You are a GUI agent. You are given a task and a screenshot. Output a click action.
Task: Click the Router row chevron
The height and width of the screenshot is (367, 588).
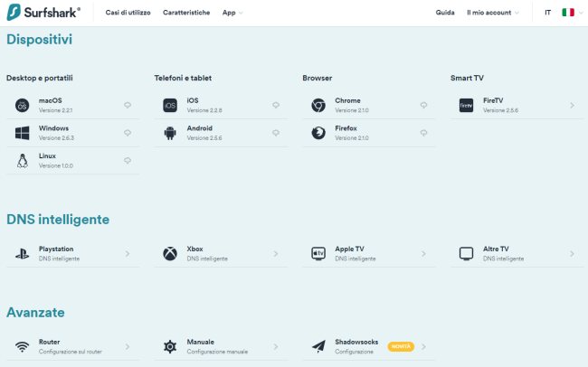pos(128,347)
